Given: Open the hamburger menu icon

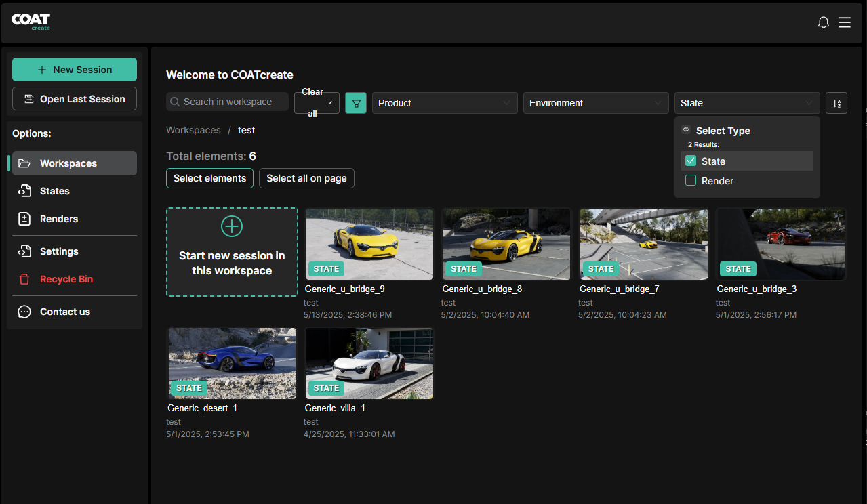Looking at the screenshot, I should (845, 22).
